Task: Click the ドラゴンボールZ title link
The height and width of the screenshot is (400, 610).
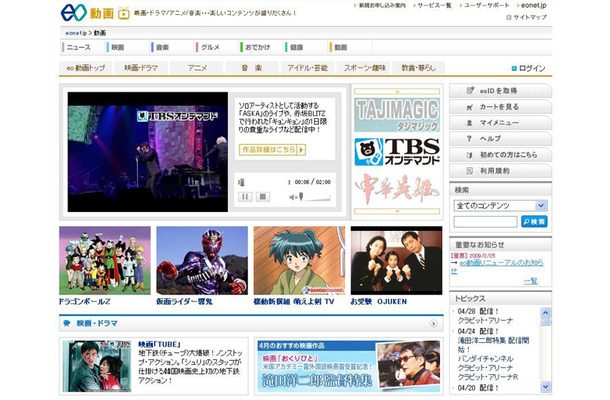Action: click(84, 302)
